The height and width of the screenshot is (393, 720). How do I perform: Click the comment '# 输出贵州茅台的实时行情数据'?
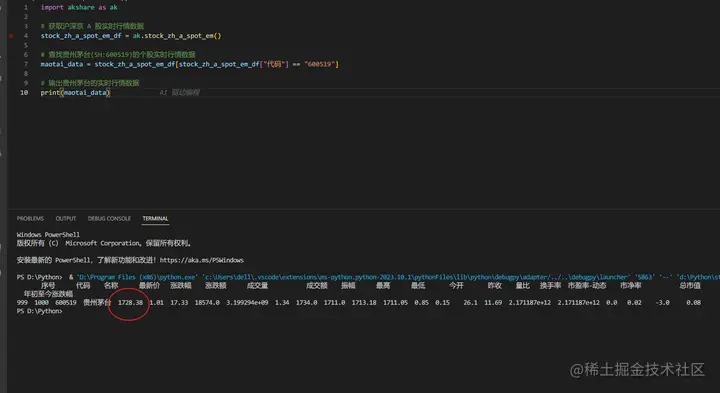click(x=90, y=83)
